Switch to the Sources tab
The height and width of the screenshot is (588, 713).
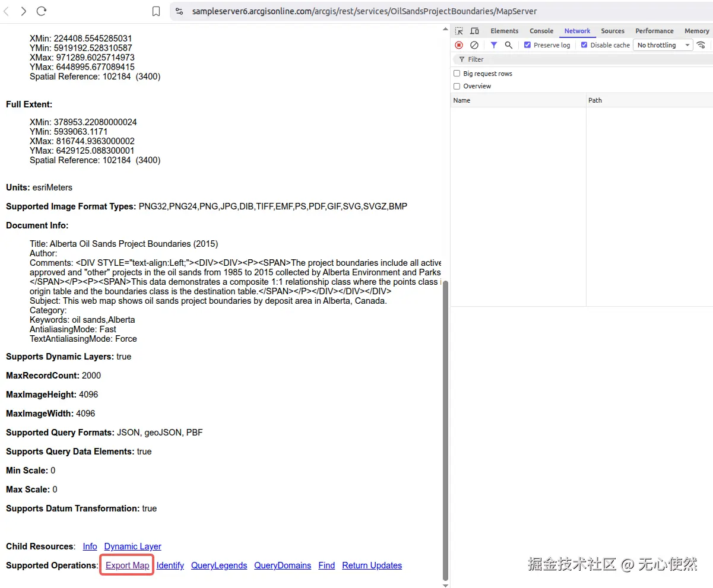613,31
